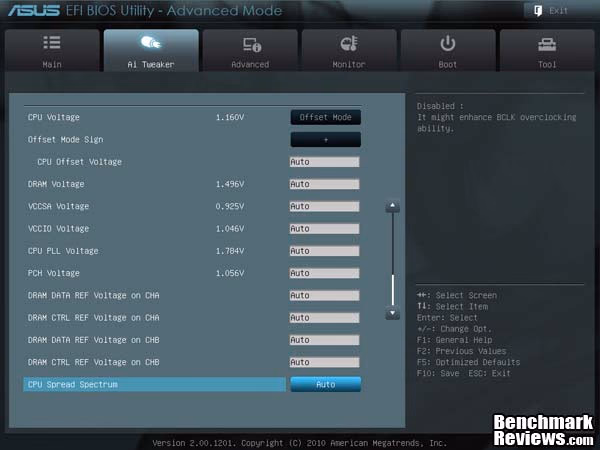Click the 1.160V CPU voltage reading
The height and width of the screenshot is (450, 600).
[x=230, y=117]
